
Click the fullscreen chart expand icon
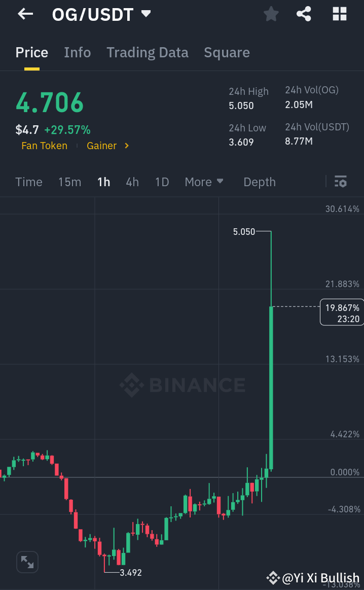tap(27, 562)
